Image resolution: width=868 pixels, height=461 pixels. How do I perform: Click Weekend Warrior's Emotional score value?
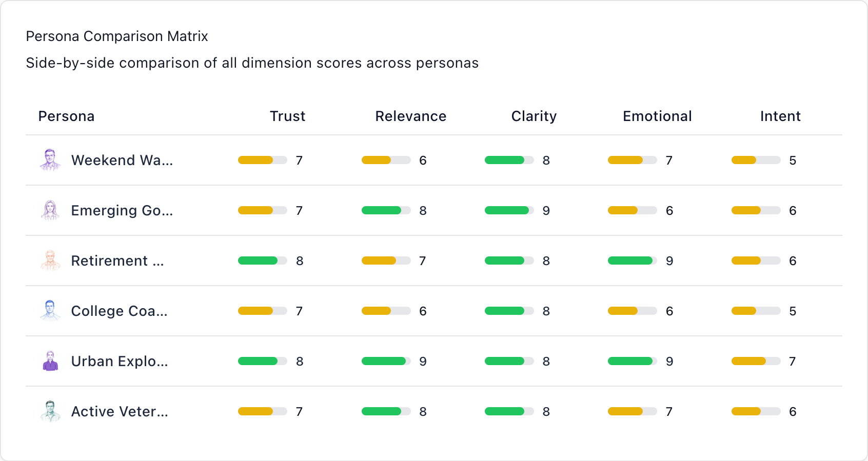[669, 160]
